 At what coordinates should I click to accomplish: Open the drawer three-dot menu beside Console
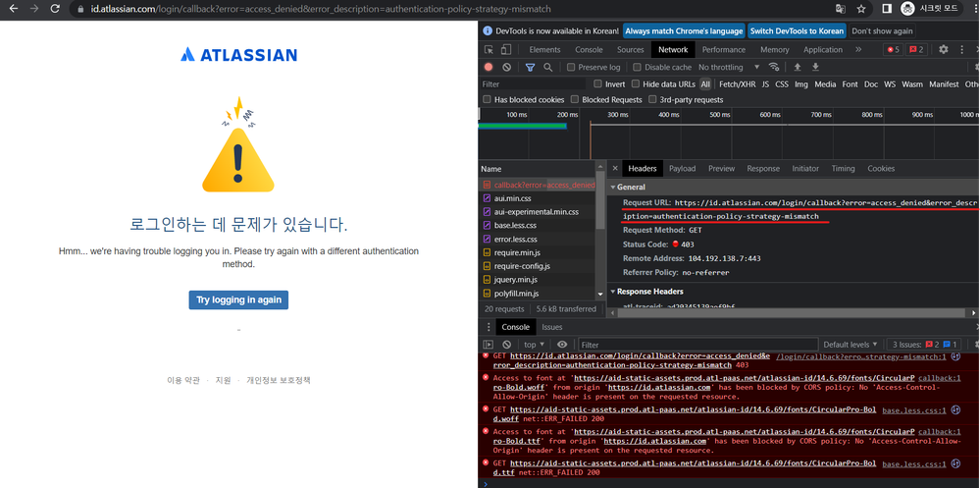[x=489, y=327]
